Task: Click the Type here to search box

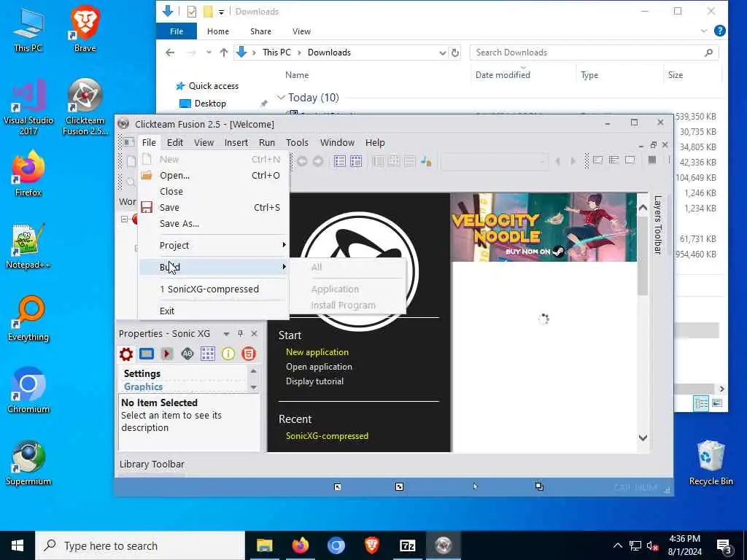Action: pos(140,545)
